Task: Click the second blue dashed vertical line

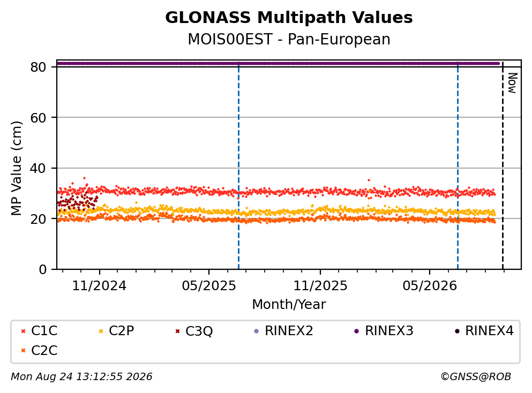Action: coord(458,165)
